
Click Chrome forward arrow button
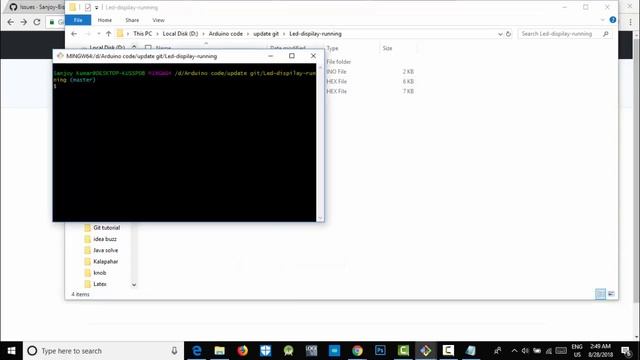pyautogui.click(x=24, y=22)
